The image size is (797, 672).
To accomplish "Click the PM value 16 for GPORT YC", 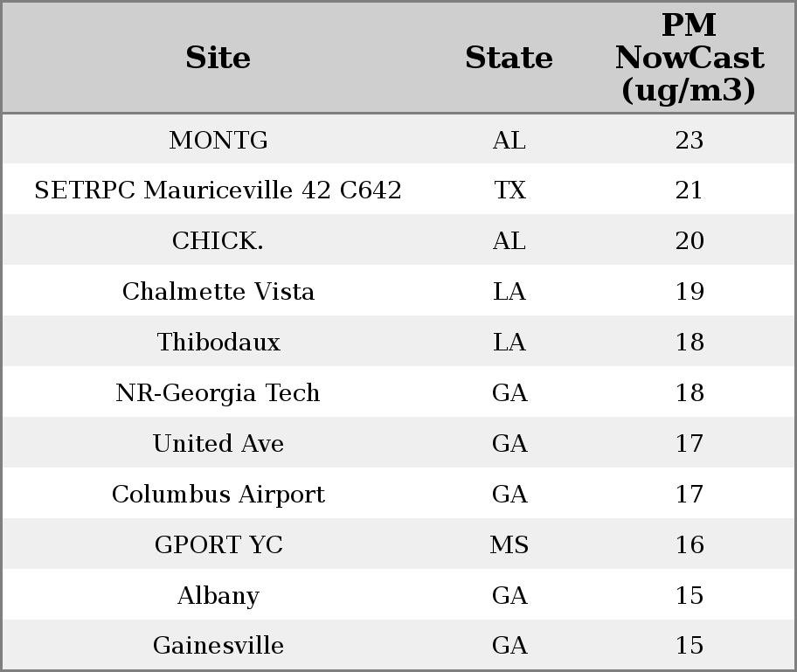I will coord(689,545).
